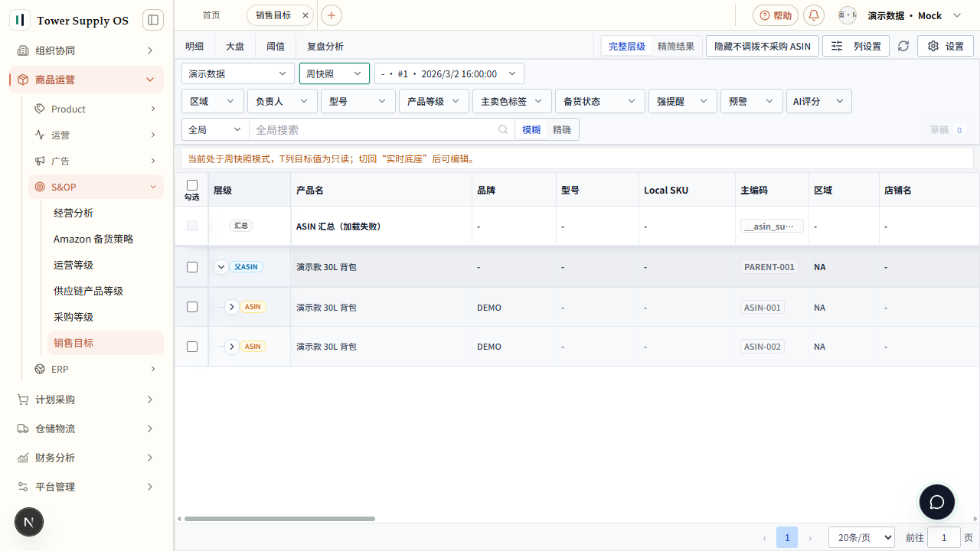980x551 pixels.
Task: Collapse the 父ASIN row chevron
Action: point(221,267)
